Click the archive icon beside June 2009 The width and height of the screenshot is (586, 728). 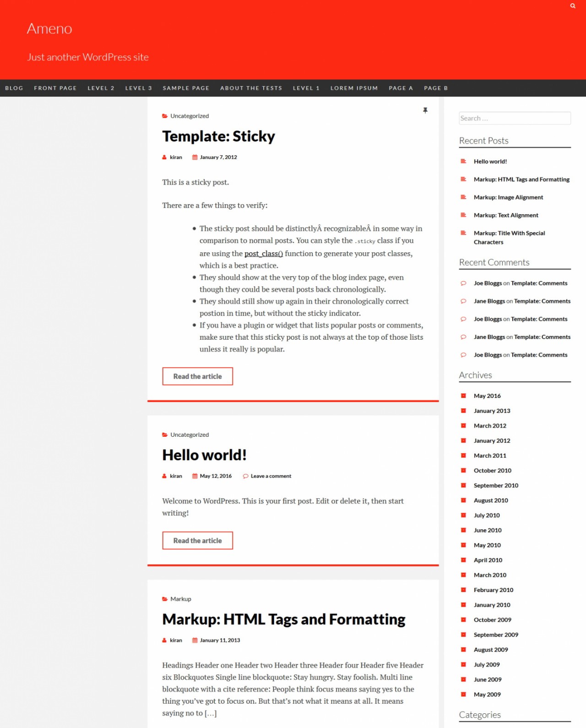[x=463, y=679]
